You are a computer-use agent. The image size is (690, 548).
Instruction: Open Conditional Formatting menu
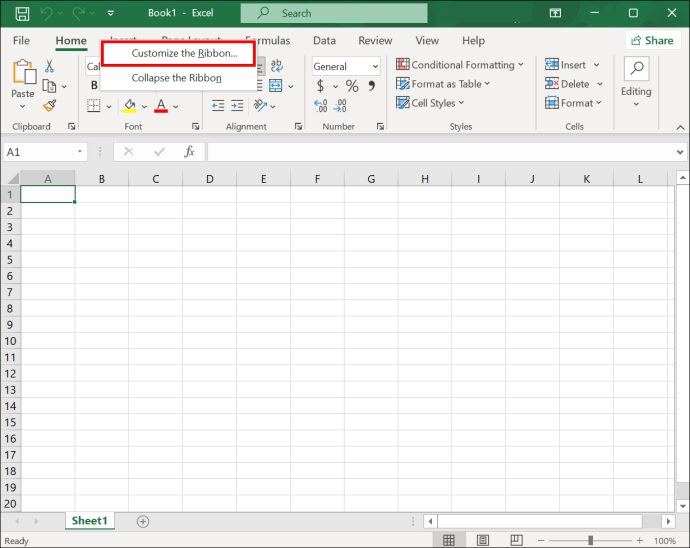coord(459,65)
